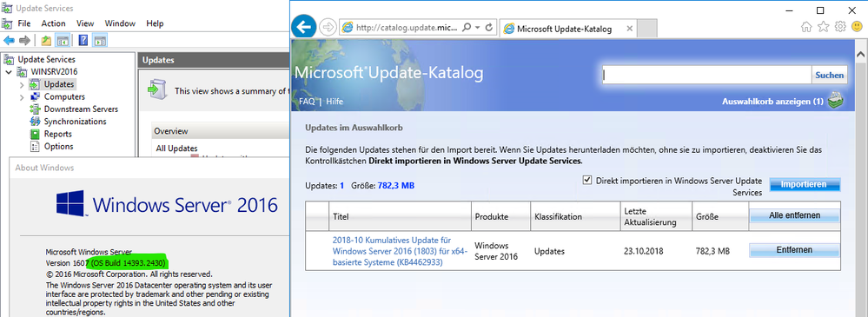
Task: Click the smiley feedback icon
Action: point(857,27)
